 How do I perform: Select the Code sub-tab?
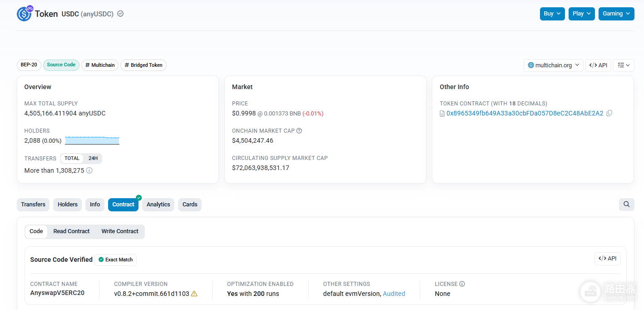(x=36, y=231)
